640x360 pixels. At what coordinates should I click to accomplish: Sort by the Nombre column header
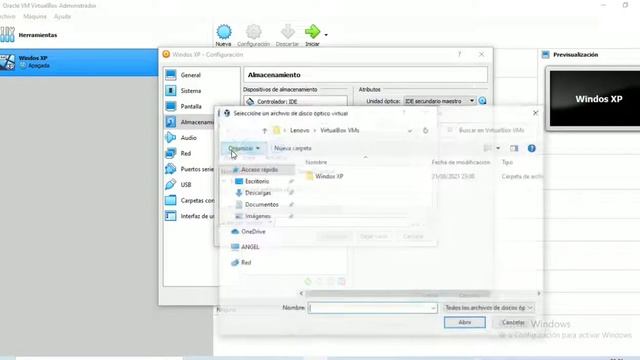click(x=316, y=162)
